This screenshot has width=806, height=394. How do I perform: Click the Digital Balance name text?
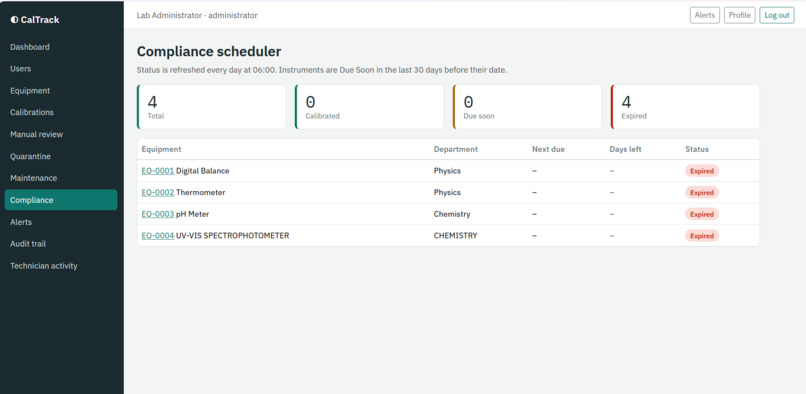[203, 171]
